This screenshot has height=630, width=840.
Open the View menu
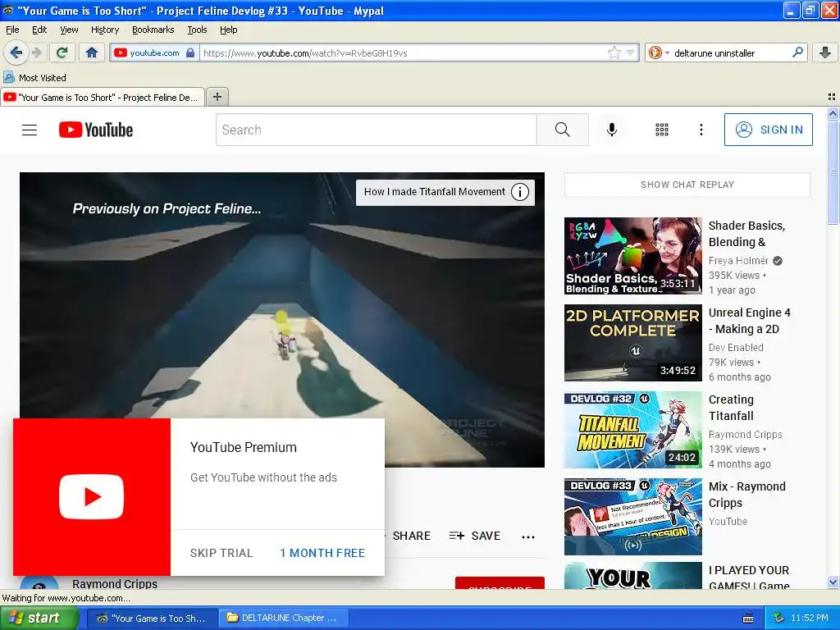point(69,30)
